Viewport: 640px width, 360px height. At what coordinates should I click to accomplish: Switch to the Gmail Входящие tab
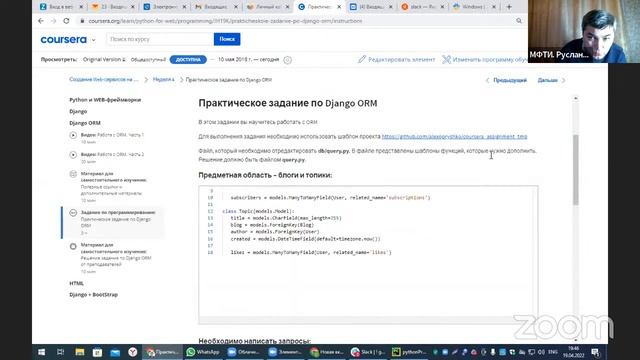pyautogui.click(x=216, y=7)
